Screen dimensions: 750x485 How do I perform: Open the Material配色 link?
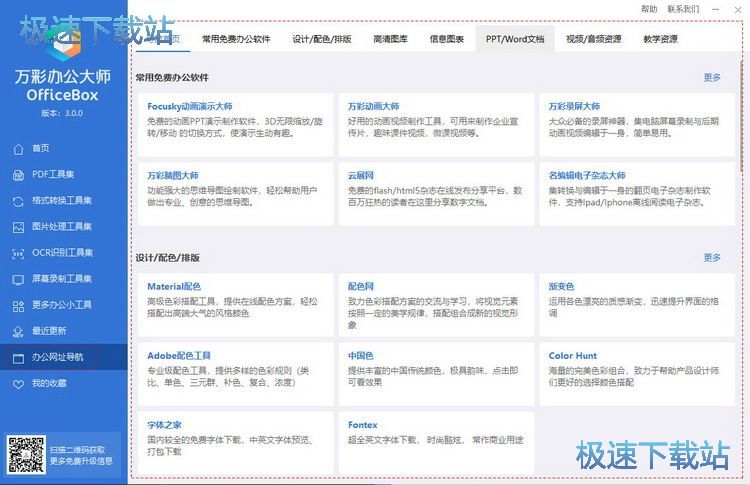tap(174, 287)
